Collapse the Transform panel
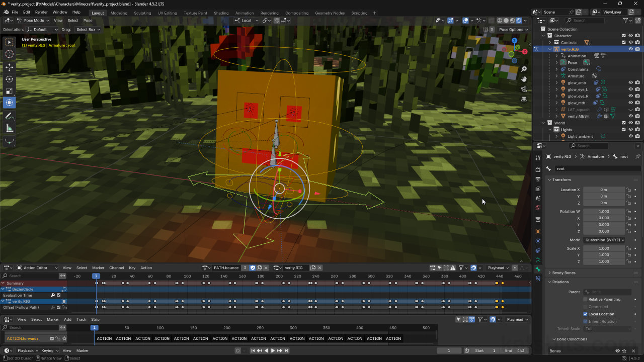644x362 pixels. (561, 179)
